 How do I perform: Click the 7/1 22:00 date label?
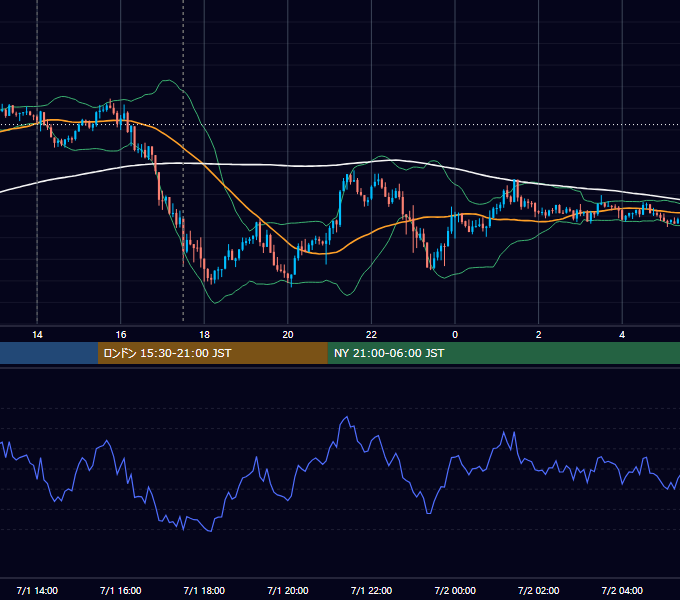coord(371,590)
